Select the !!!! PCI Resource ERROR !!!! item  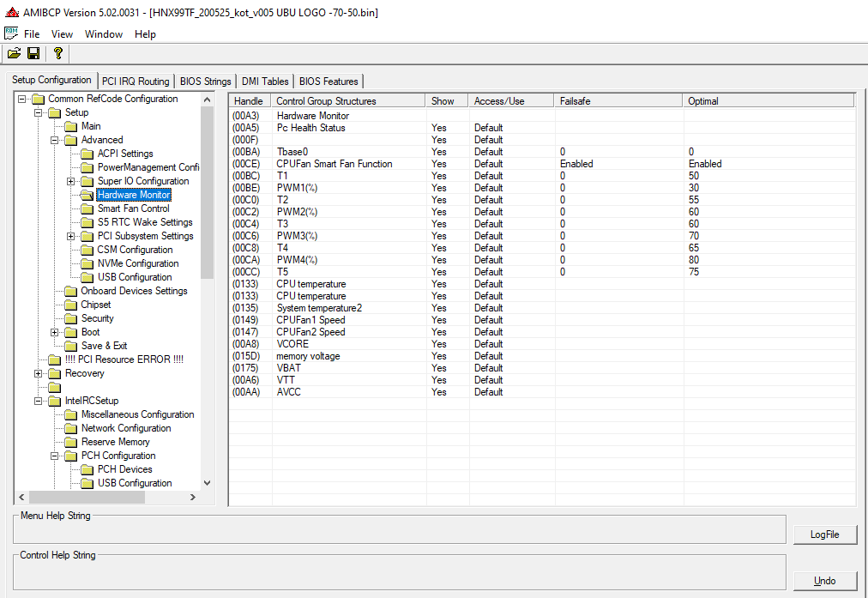tap(124, 359)
